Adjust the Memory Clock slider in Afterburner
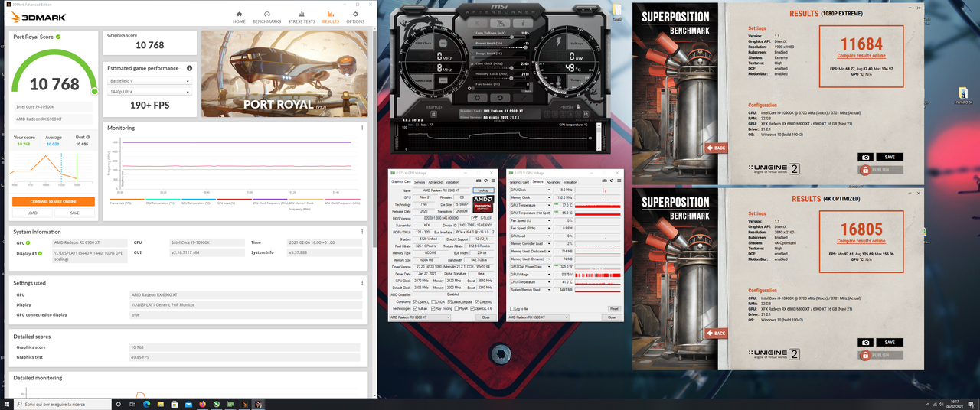The width and height of the screenshot is (980, 410). [499, 78]
